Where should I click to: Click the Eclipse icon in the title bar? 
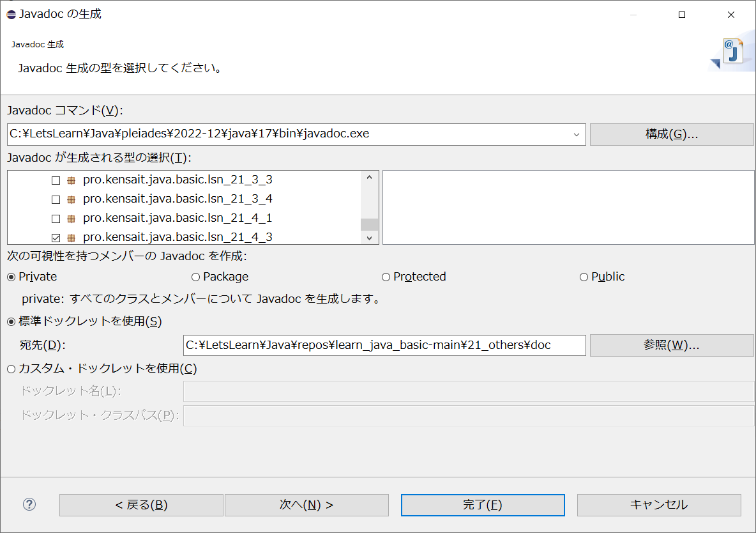[10, 13]
